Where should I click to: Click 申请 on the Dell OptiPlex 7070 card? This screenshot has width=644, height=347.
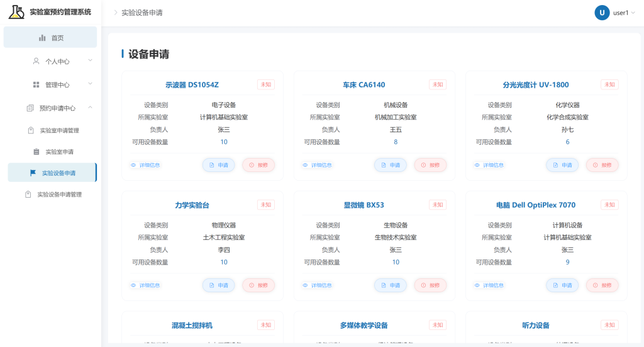[562, 285]
